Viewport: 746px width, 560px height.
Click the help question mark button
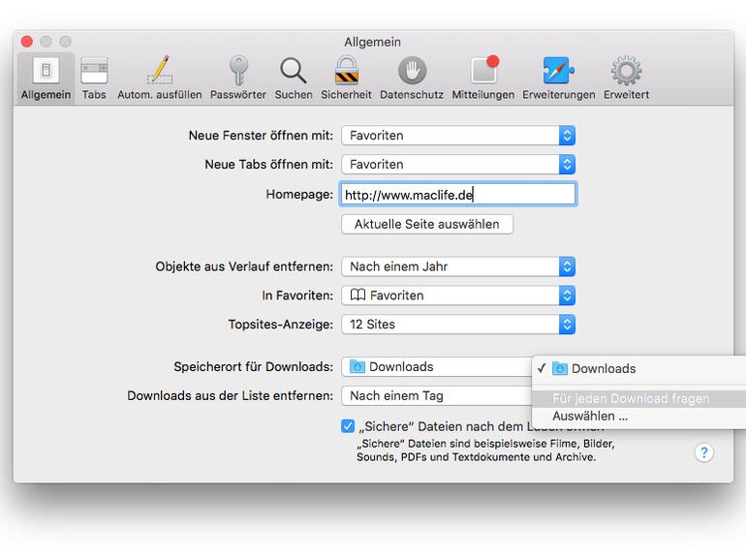[x=703, y=452]
